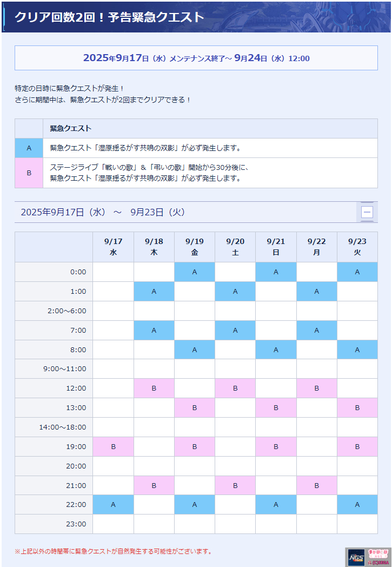Collapse the 9/17–9/23 schedule with the minus button

tap(367, 212)
